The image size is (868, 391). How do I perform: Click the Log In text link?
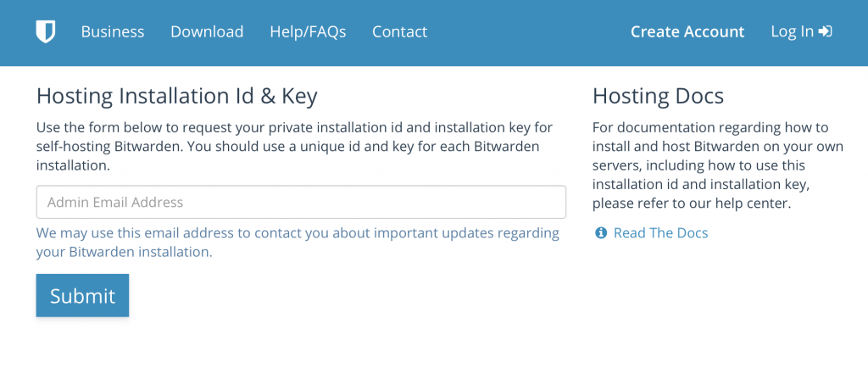(793, 31)
